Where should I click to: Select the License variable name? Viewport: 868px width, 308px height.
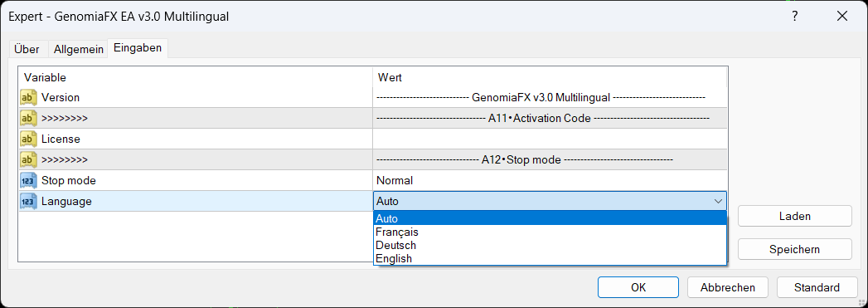point(61,139)
